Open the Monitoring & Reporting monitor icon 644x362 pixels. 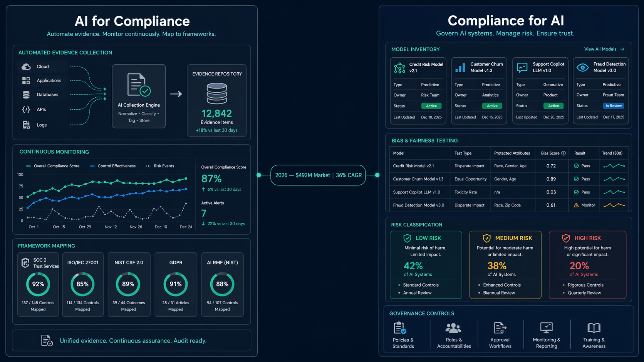click(547, 328)
